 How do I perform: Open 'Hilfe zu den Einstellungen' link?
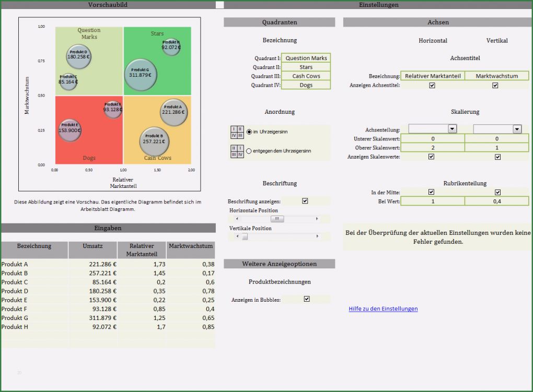[x=383, y=309]
